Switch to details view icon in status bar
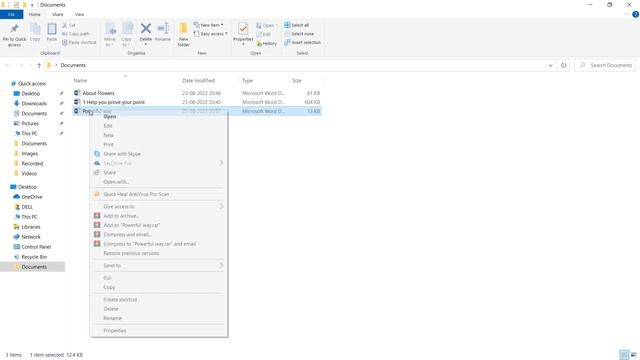Image resolution: width=640 pixels, height=360 pixels. point(624,355)
